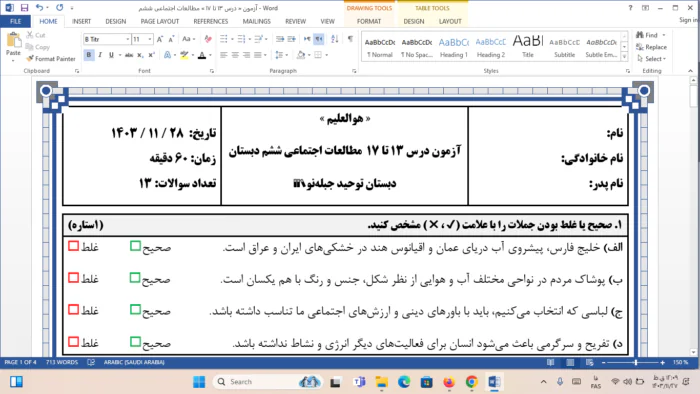Click font color black A swatch
Screen dimensions: 700x394
pos(202,55)
